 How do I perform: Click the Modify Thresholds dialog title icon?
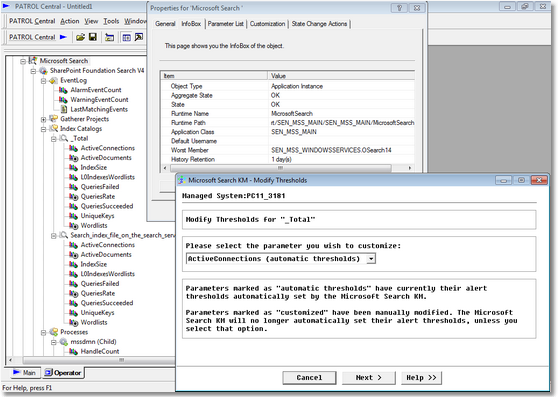point(182,180)
